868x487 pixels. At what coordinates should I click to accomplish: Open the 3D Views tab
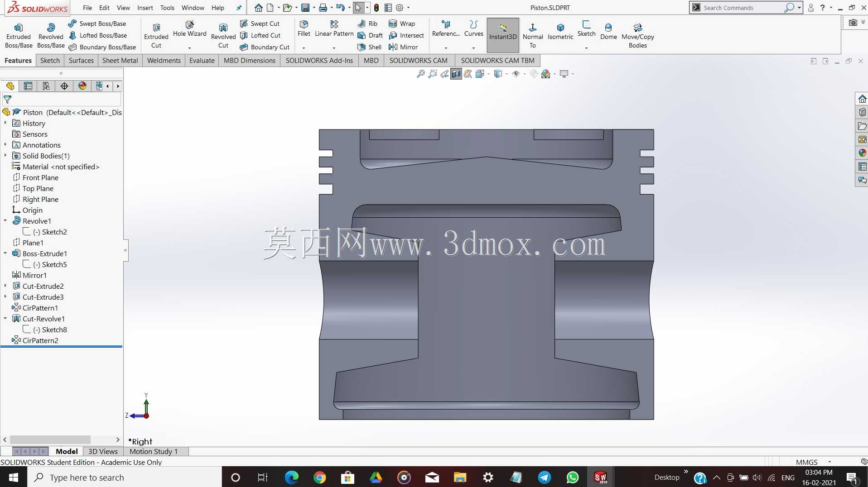pos(103,451)
